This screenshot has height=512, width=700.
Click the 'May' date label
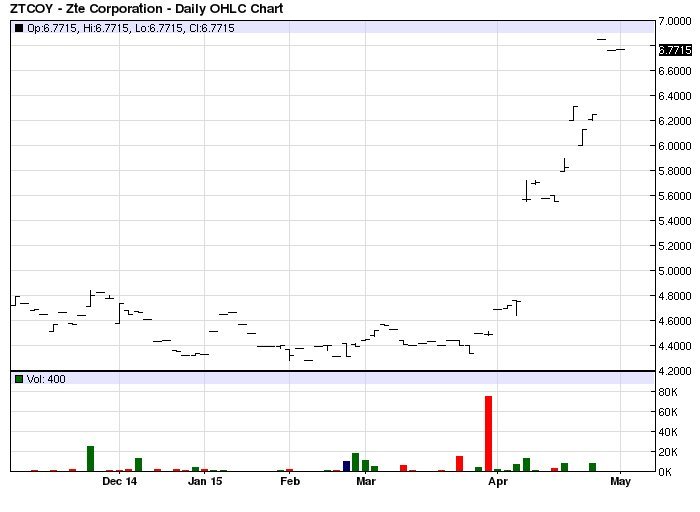(621, 481)
